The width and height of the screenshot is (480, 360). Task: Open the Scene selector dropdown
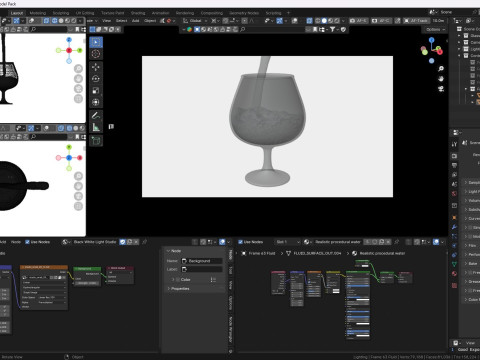[433, 12]
